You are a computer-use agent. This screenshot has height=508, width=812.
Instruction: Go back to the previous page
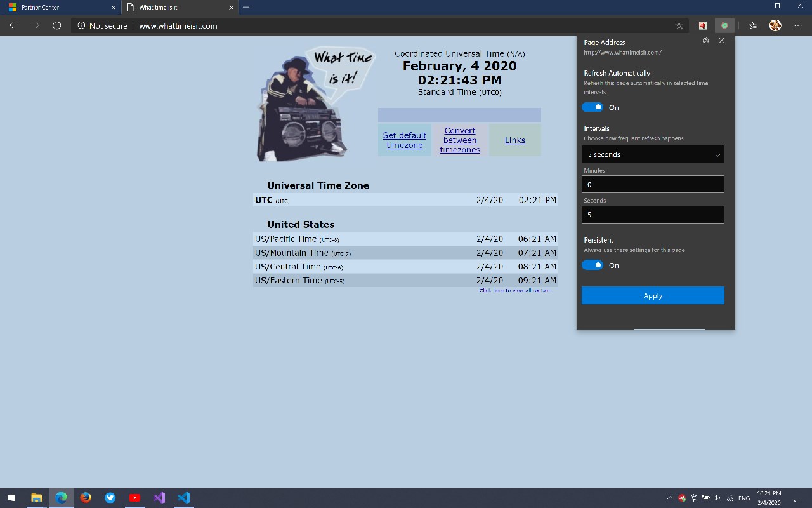click(13, 25)
